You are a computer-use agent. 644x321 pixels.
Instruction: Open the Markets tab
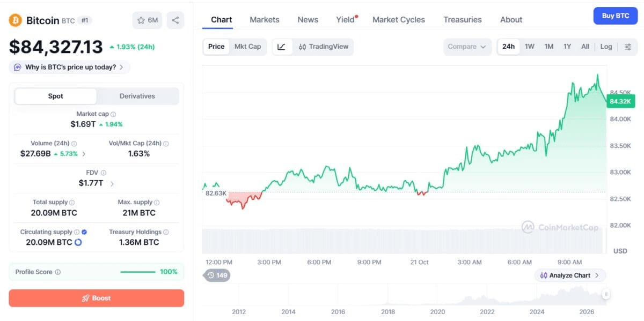click(265, 20)
